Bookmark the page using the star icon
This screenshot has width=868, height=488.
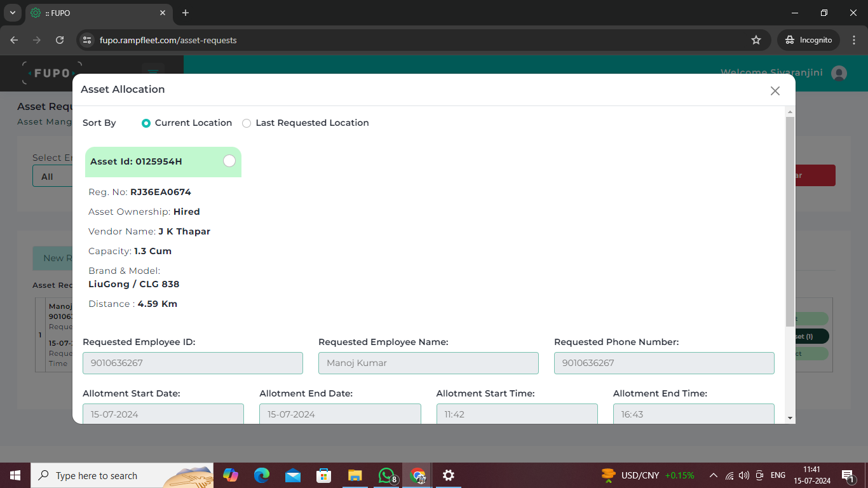(x=756, y=39)
